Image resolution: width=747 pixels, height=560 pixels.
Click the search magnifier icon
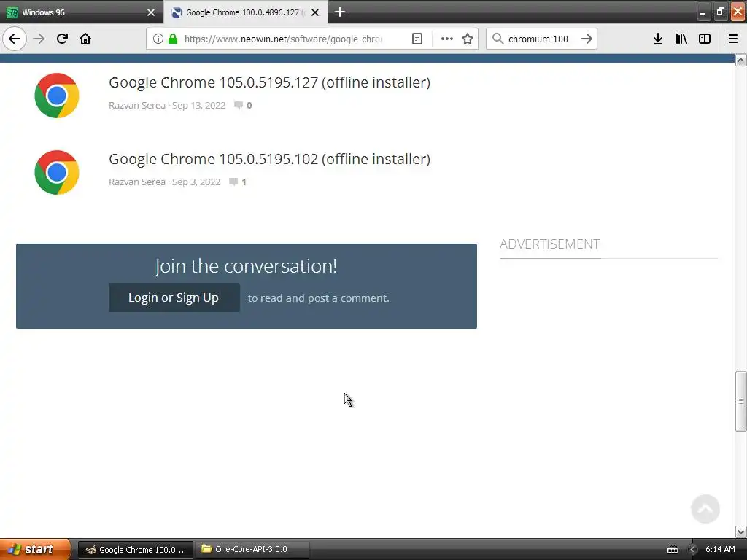point(498,39)
